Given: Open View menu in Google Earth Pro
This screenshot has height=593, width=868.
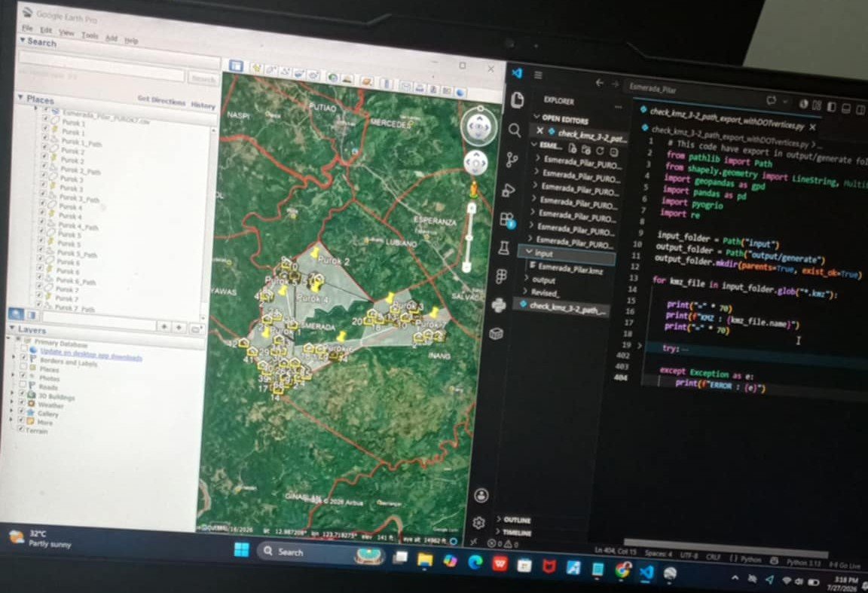Looking at the screenshot, I should click(x=66, y=32).
